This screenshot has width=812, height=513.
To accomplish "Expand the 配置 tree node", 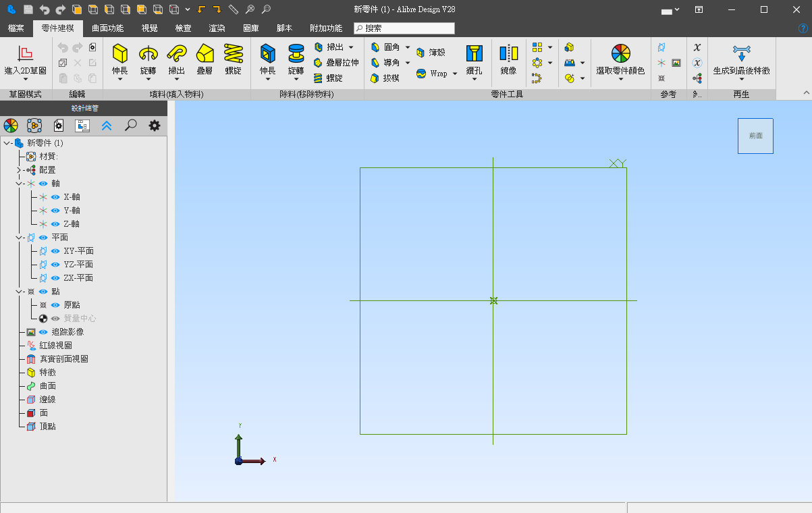I will click(19, 170).
